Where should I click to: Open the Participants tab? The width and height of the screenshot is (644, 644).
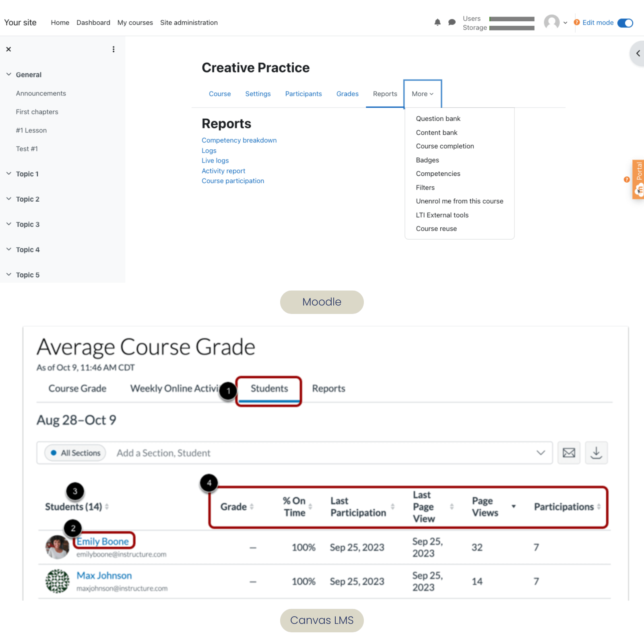(x=303, y=94)
